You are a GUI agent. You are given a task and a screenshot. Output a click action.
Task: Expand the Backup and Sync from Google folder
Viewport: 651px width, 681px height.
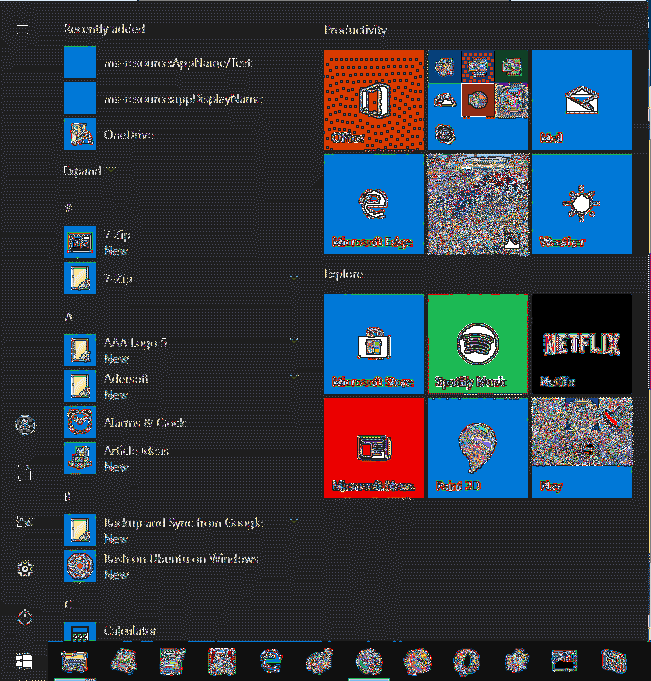[294, 522]
